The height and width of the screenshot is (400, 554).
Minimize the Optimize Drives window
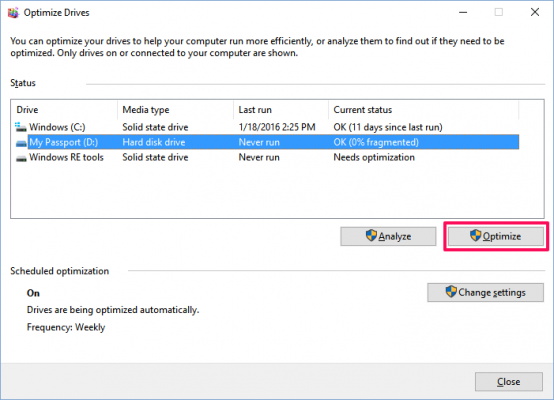pyautogui.click(x=463, y=12)
